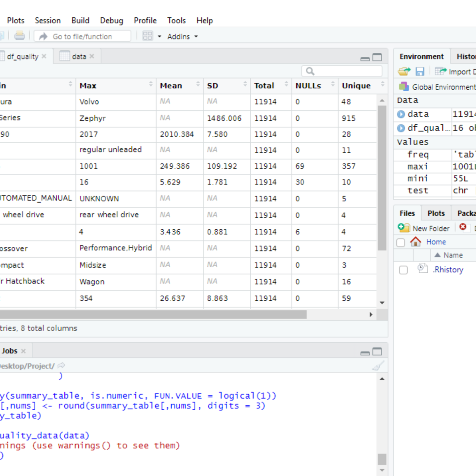This screenshot has height=476, width=476.
Task: Click the load workspace folder icon
Action: coord(404,71)
